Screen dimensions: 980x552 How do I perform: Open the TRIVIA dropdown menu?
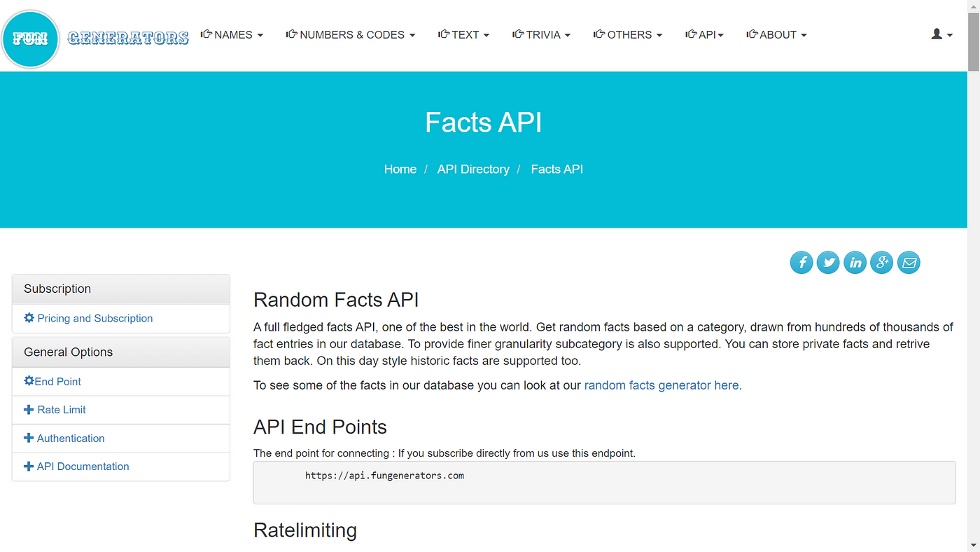[541, 34]
